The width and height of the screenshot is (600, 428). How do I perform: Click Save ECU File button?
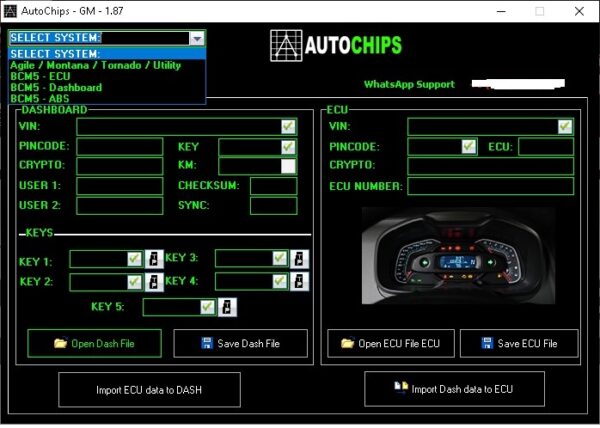pyautogui.click(x=519, y=343)
